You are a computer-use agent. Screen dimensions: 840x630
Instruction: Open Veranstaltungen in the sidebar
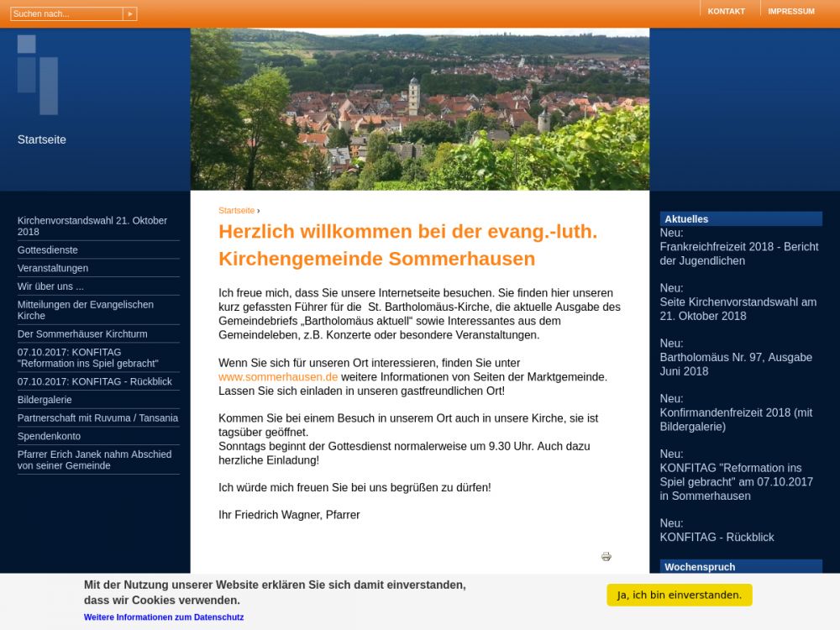point(53,268)
